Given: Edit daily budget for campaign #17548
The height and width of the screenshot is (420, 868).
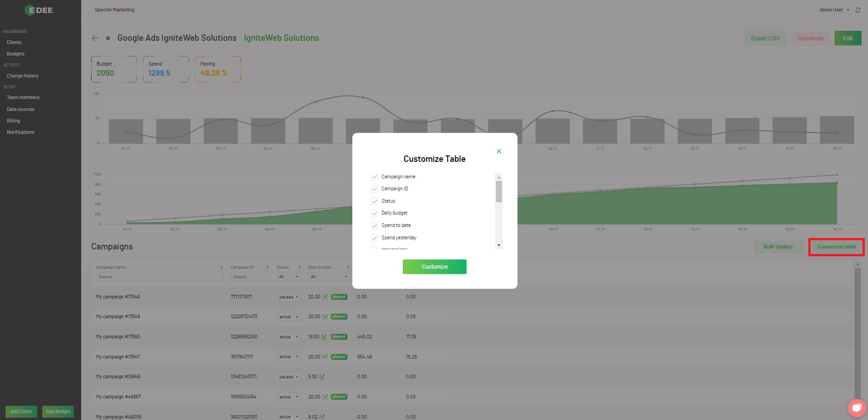Looking at the screenshot, I should pos(325,297).
